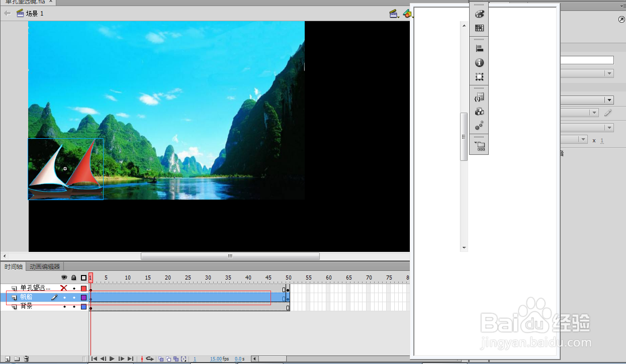Toggle Onion Skin Outlines icon
Screen dimensions: 626x364
[168, 359]
